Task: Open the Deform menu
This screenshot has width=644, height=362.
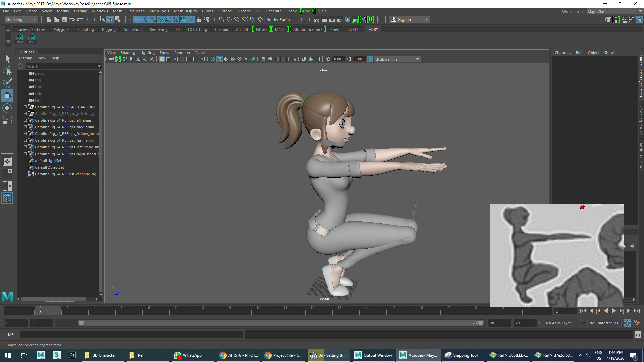Action: click(244, 11)
